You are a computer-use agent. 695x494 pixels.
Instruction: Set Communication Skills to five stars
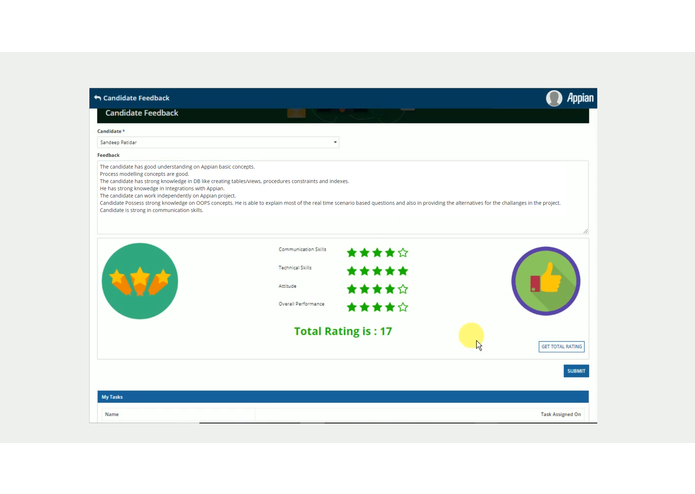[403, 253]
